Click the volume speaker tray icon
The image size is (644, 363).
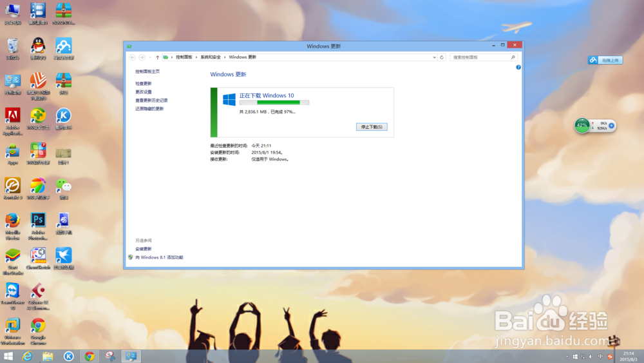[591, 357]
